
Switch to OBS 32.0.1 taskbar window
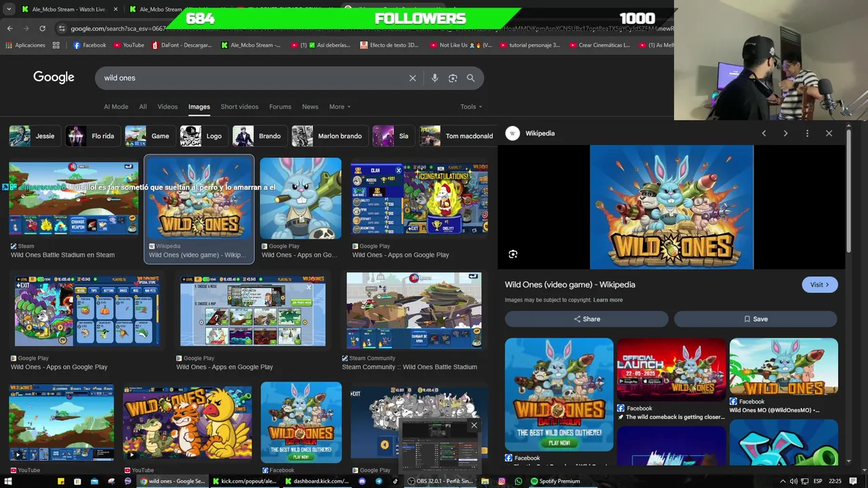click(441, 481)
